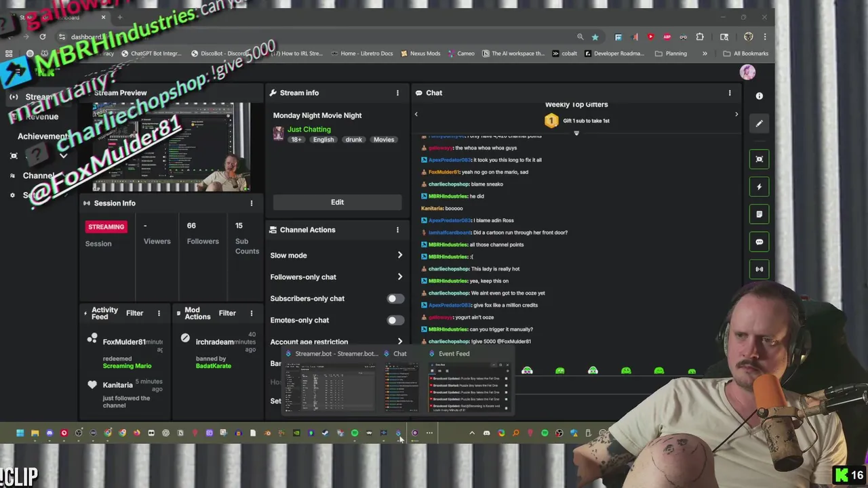Filter the Activity Feed
The height and width of the screenshot is (488, 868).
pyautogui.click(x=134, y=313)
